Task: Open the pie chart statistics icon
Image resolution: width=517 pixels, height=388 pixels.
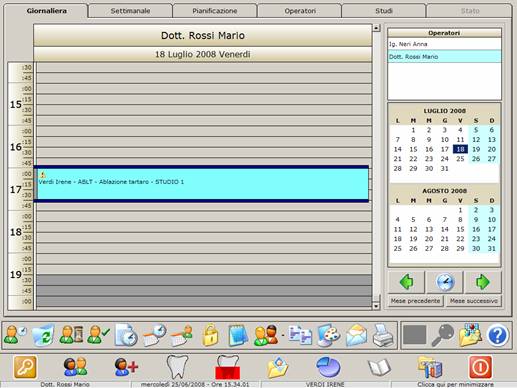Action: (328, 367)
